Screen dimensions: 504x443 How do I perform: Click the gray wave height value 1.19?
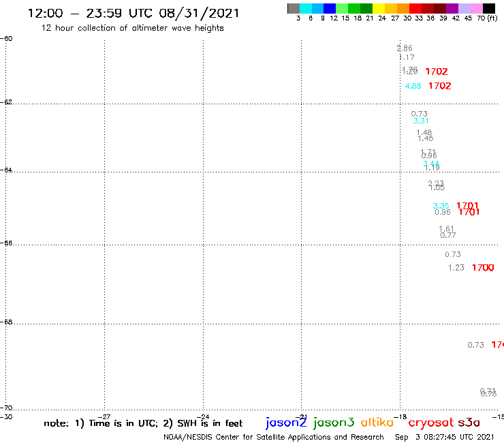(432, 168)
